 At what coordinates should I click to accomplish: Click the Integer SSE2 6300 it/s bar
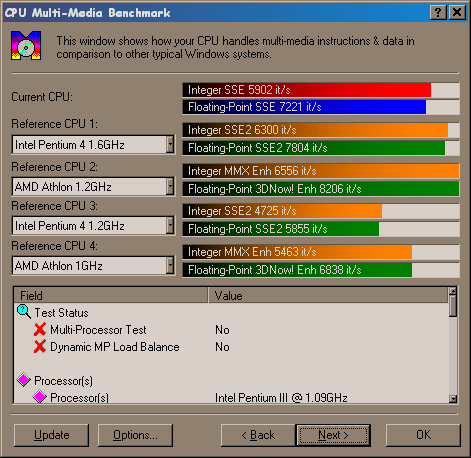(321, 130)
